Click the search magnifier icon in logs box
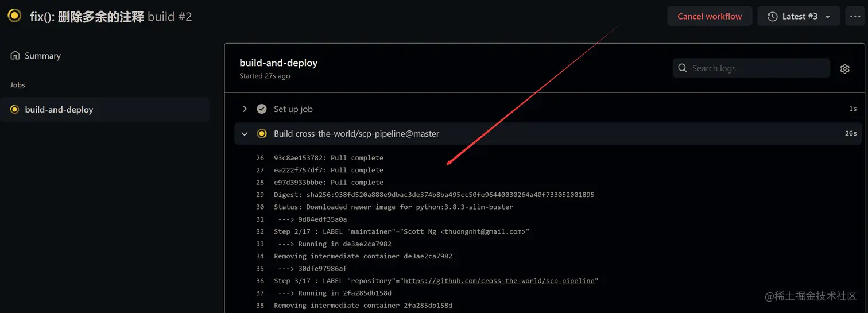This screenshot has height=313, width=868. pyautogui.click(x=683, y=68)
